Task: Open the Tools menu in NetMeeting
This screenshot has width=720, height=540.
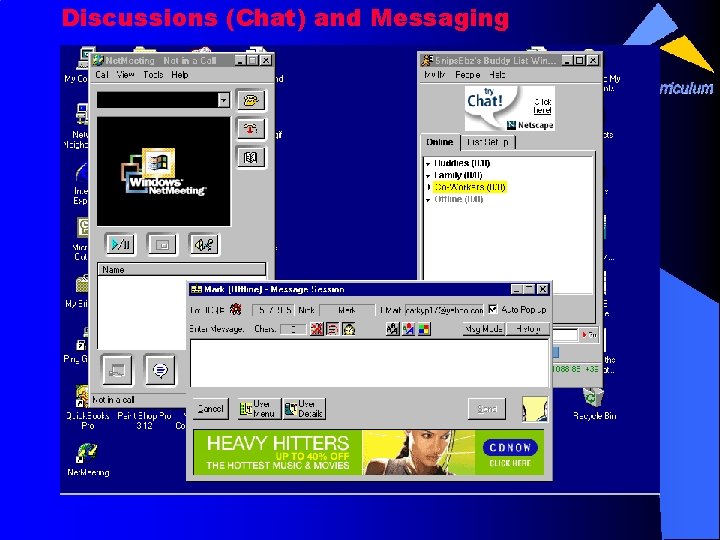Action: [153, 74]
